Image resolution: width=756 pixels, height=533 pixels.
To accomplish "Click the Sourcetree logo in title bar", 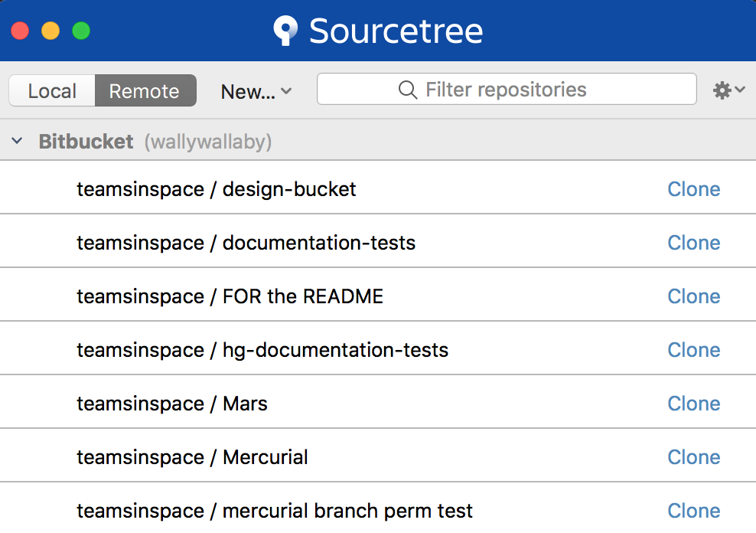I will pyautogui.click(x=286, y=31).
